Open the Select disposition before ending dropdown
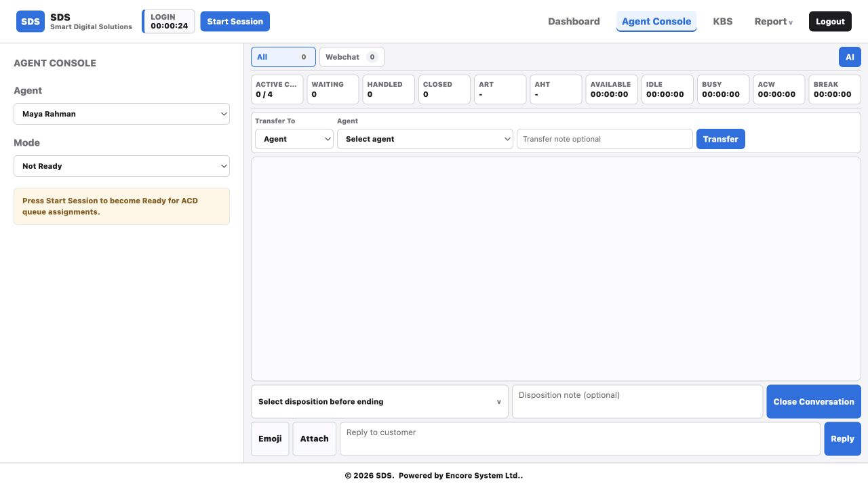This screenshot has height=488, width=868. [380, 402]
